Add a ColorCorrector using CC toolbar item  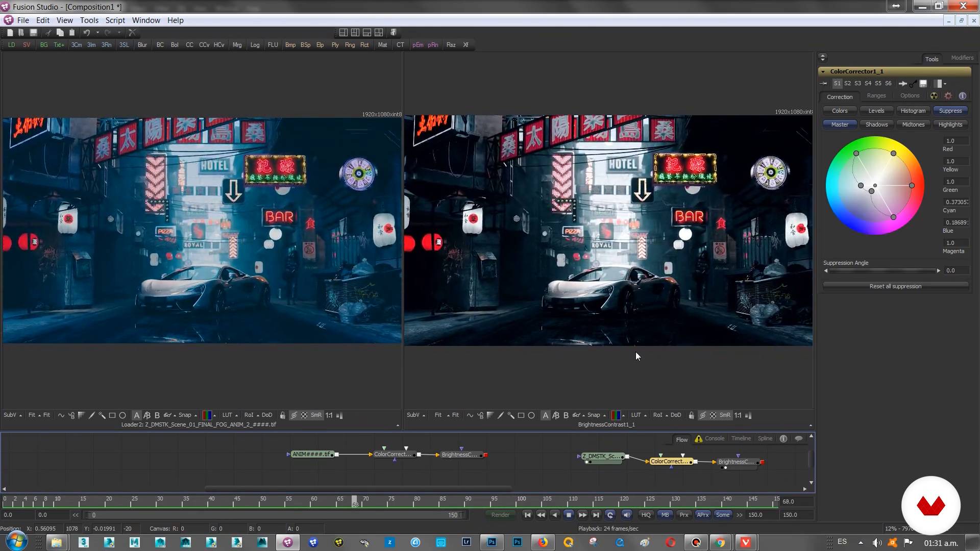(189, 45)
